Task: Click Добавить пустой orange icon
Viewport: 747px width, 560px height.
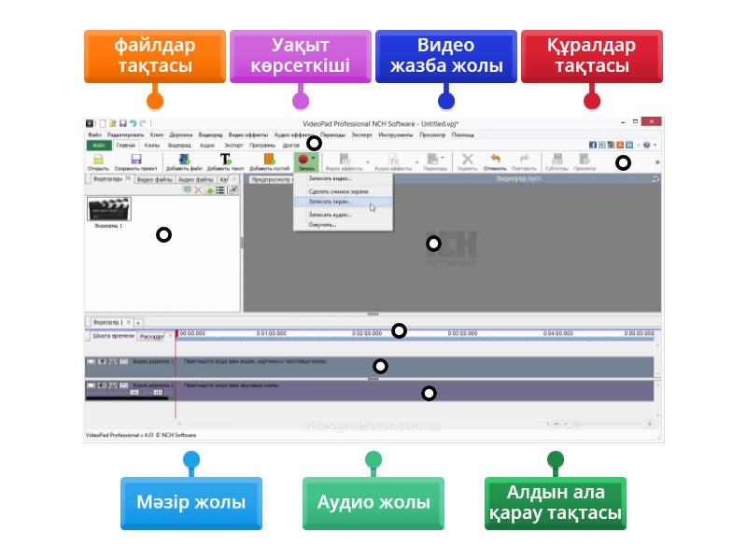Action: pyautogui.click(x=269, y=159)
